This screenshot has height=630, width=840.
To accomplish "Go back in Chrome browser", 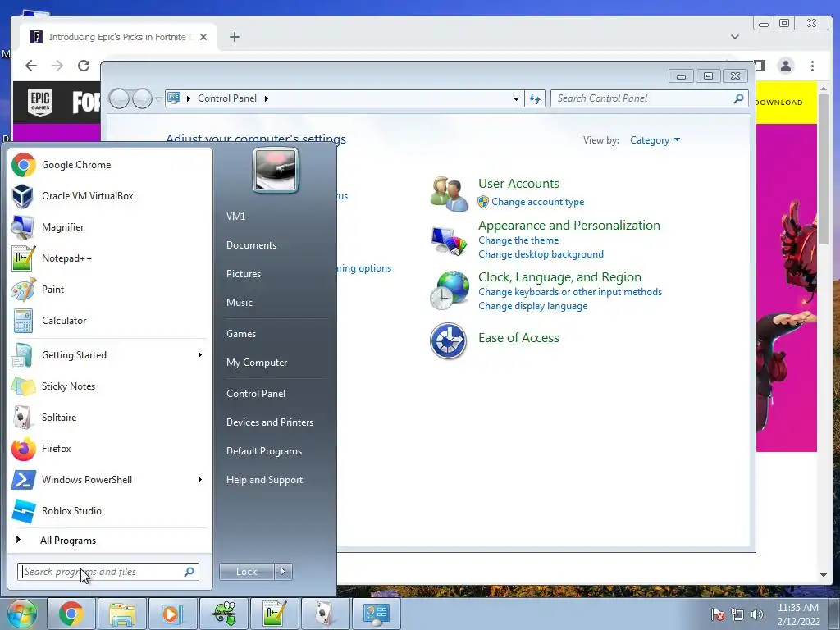I will pyautogui.click(x=31, y=66).
